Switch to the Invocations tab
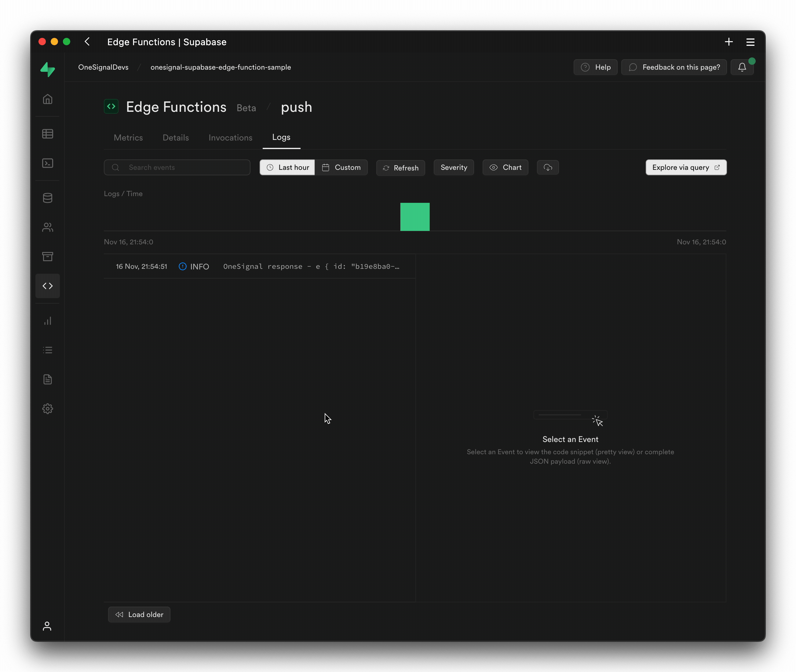Image resolution: width=796 pixels, height=672 pixels. tap(230, 137)
